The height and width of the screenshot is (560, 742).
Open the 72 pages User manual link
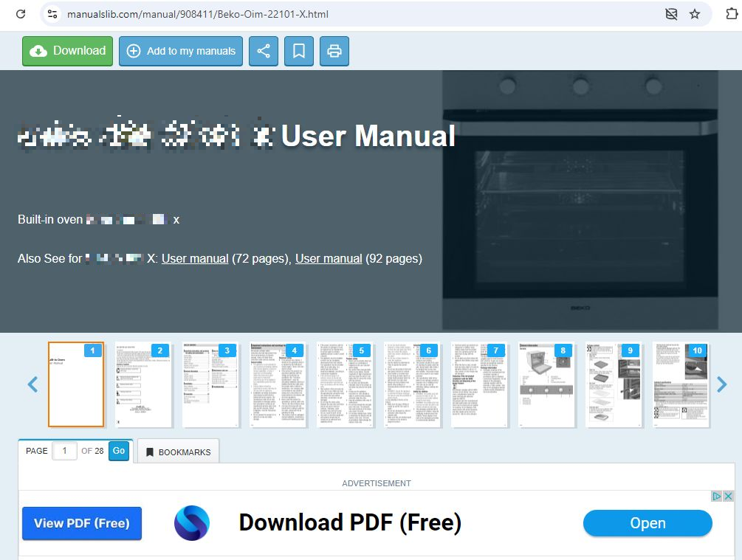[195, 258]
